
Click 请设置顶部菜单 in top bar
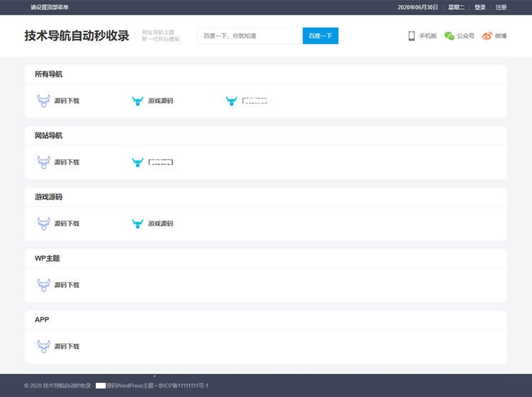[x=50, y=7]
